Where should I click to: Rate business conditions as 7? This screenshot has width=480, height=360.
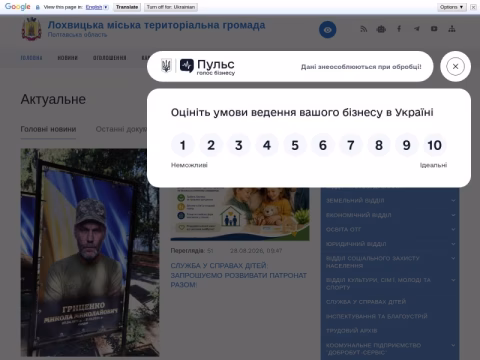pyautogui.click(x=351, y=145)
